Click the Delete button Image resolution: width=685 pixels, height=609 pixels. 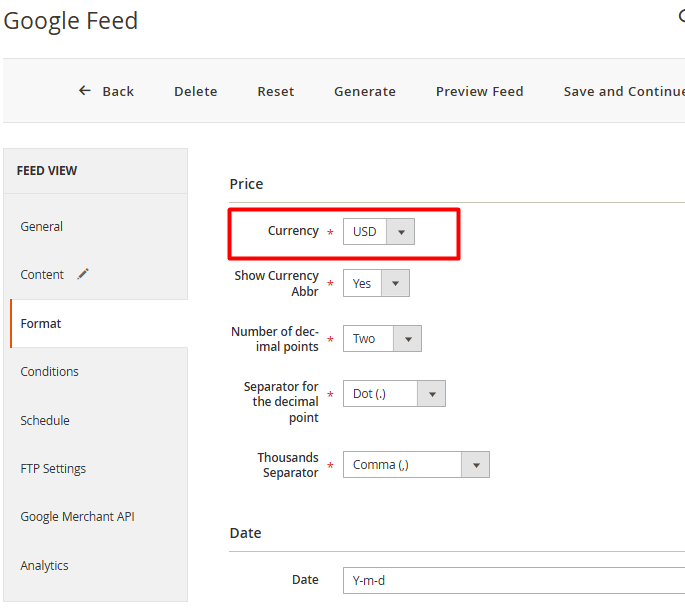click(x=196, y=91)
